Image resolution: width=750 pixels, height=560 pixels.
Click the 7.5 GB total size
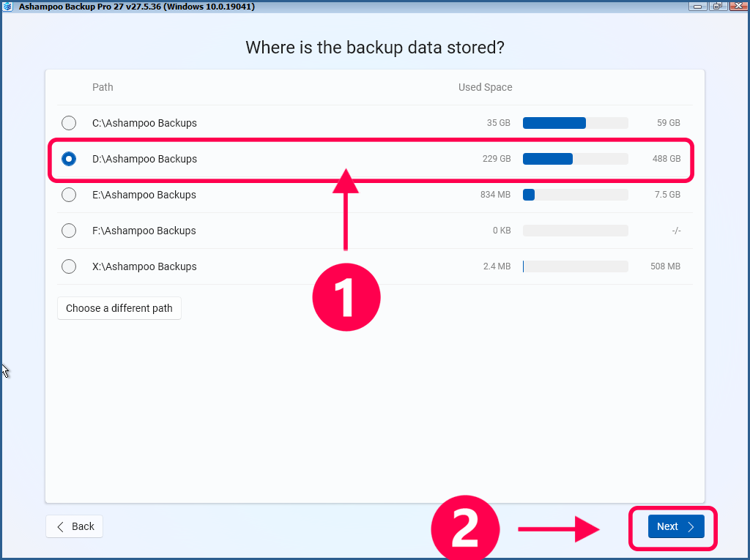coord(667,195)
